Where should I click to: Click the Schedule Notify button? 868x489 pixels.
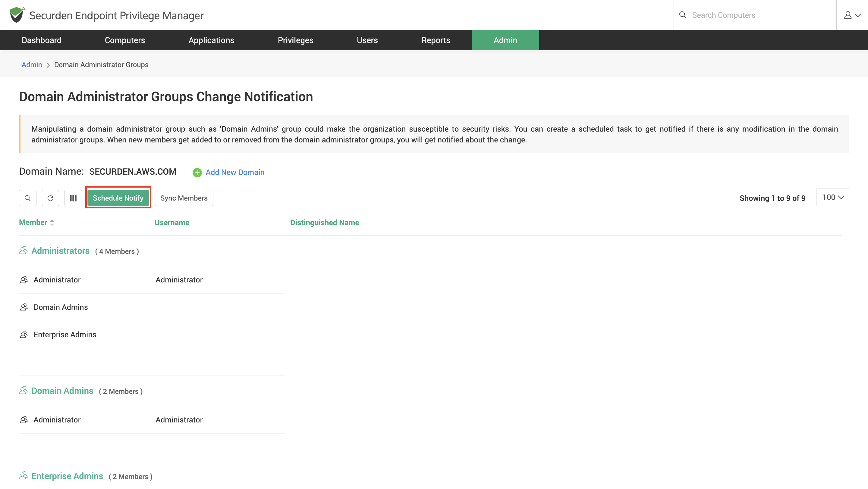click(118, 198)
